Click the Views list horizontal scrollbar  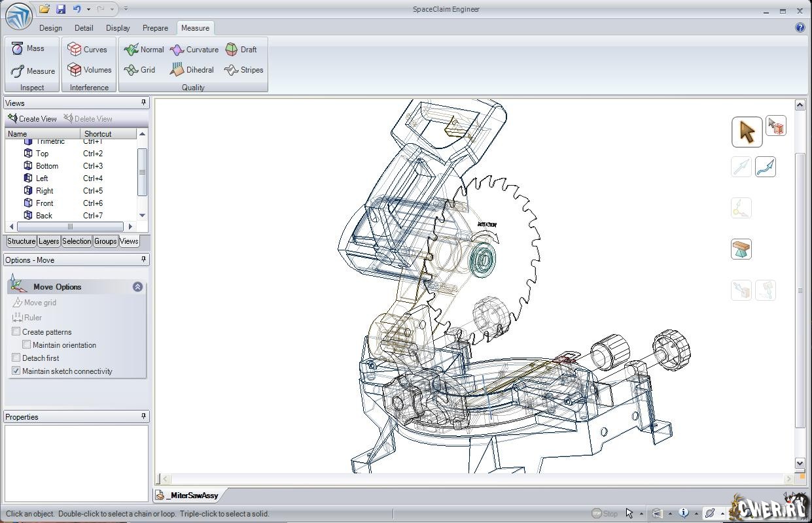[70, 227]
